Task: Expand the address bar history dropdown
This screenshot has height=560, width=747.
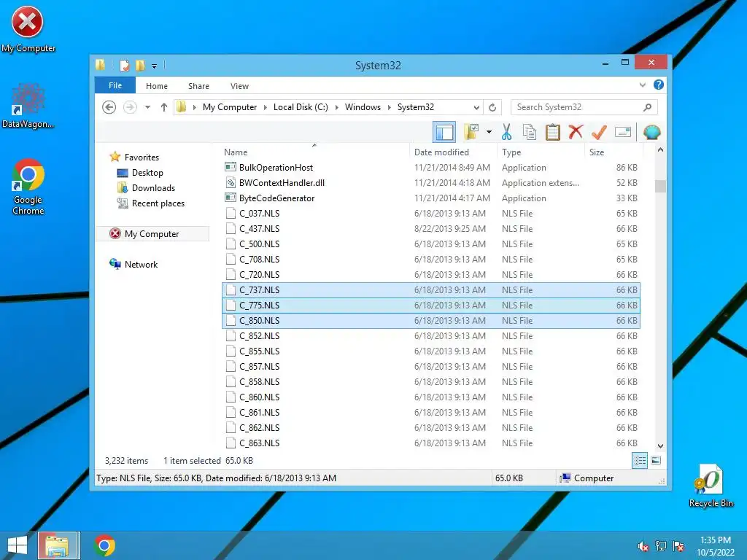Action: coord(476,107)
